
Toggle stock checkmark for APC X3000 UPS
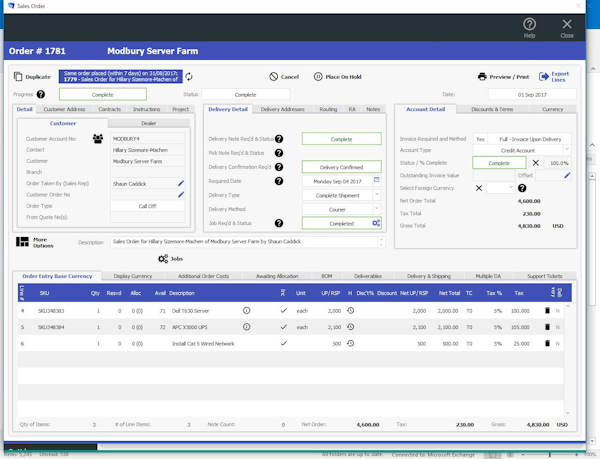point(284,327)
